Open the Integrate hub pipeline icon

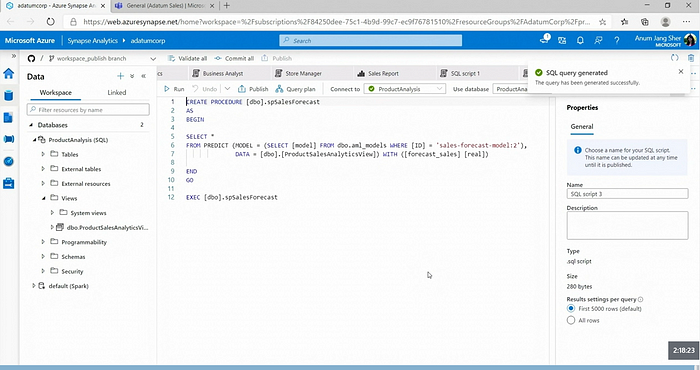[8, 139]
